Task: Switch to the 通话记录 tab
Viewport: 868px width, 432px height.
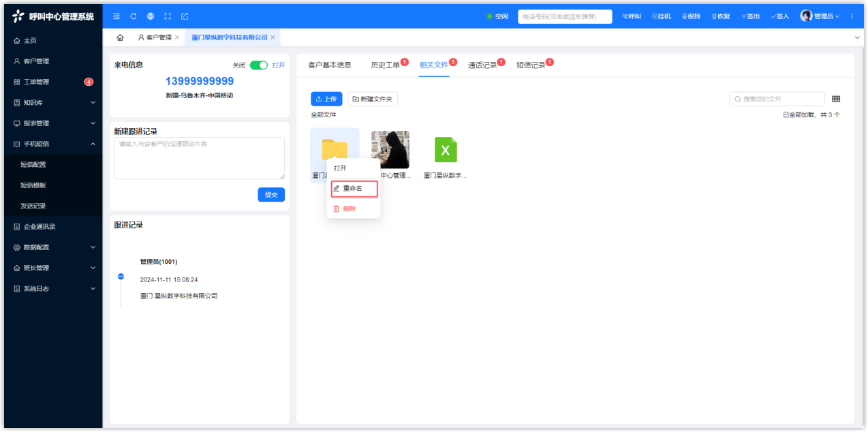Action: click(482, 65)
